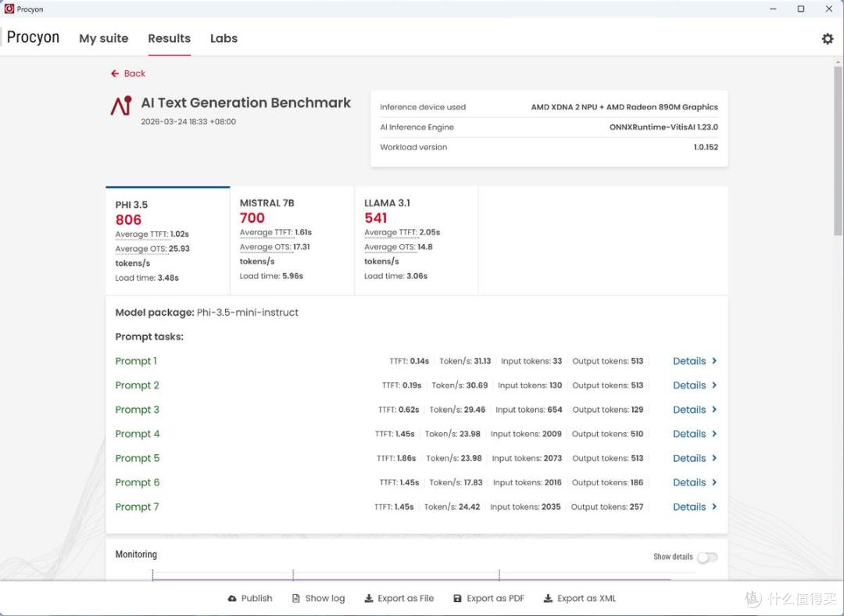Click the Prompt 4 label
Screen dimensions: 844x616
pos(138,433)
